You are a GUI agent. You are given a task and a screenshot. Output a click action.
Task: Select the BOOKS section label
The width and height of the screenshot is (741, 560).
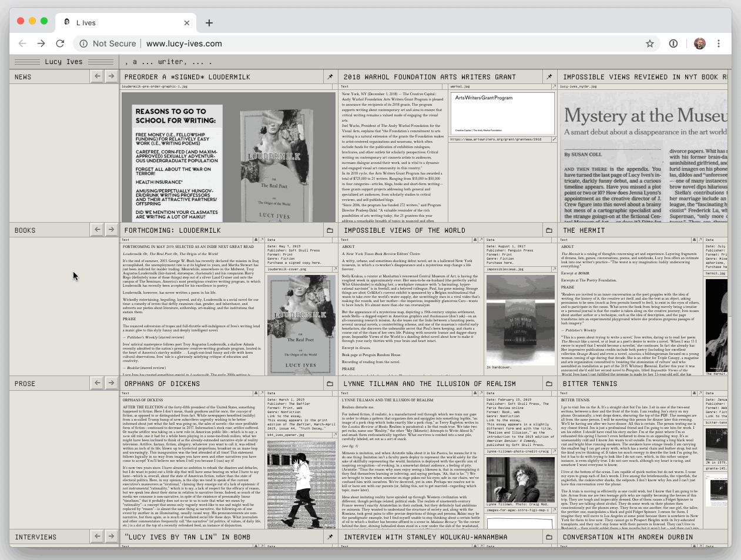(x=25, y=230)
